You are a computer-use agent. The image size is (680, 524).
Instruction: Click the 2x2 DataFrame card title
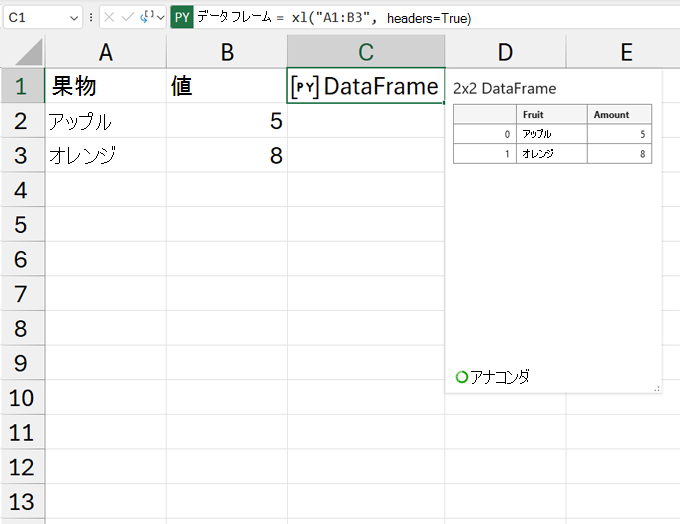click(504, 88)
